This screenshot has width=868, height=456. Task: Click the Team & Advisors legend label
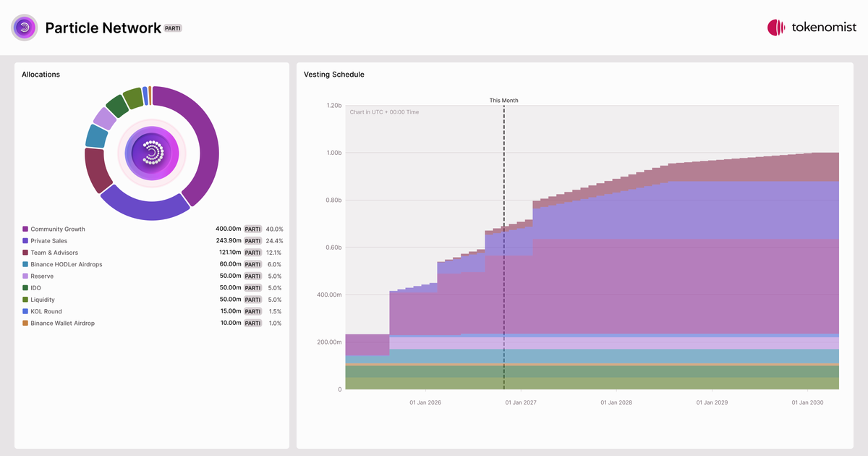tap(54, 253)
